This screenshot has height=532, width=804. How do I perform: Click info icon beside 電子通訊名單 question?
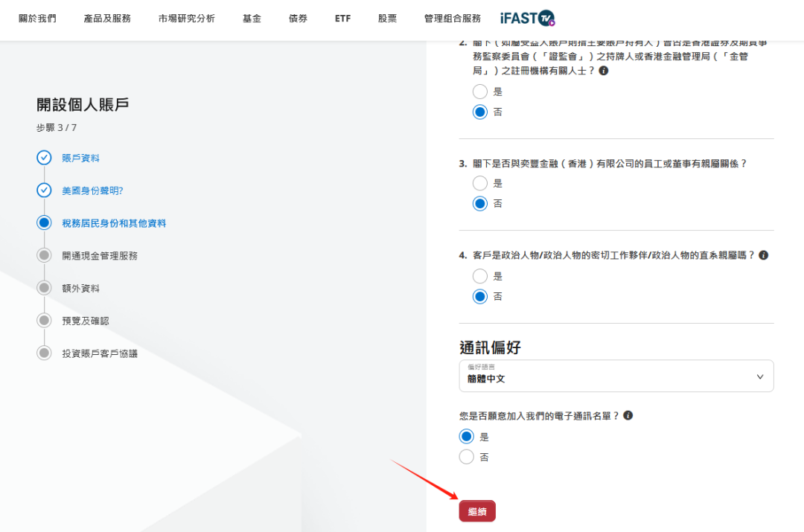pos(628,416)
